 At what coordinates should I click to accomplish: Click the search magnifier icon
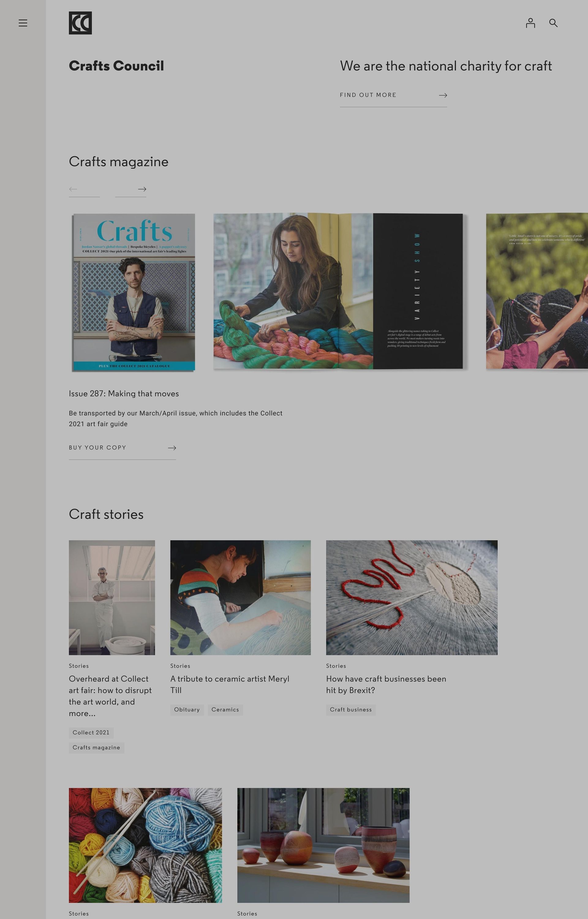(x=553, y=23)
